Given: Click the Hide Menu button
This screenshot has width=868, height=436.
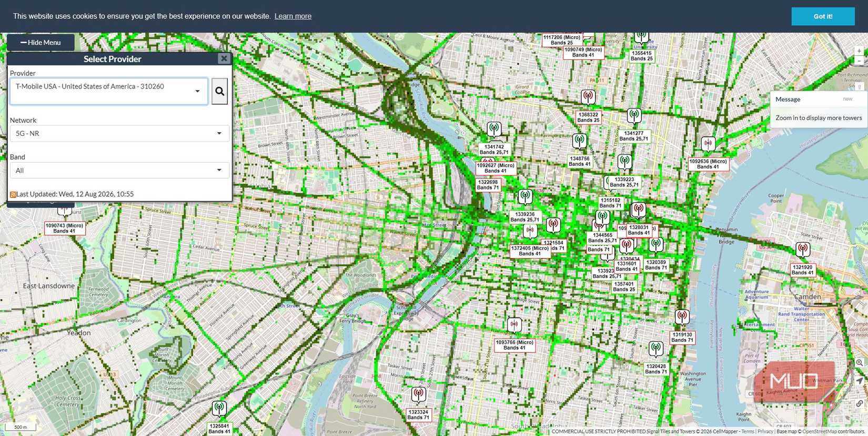Looking at the screenshot, I should coord(41,42).
